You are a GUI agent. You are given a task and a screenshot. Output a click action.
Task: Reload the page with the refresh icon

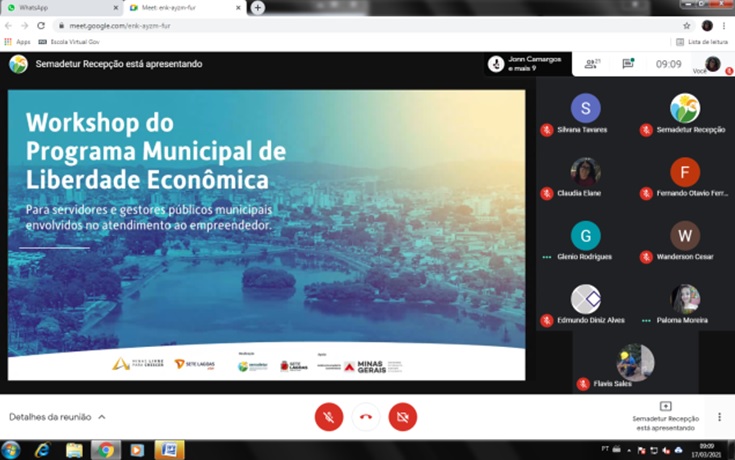point(41,26)
